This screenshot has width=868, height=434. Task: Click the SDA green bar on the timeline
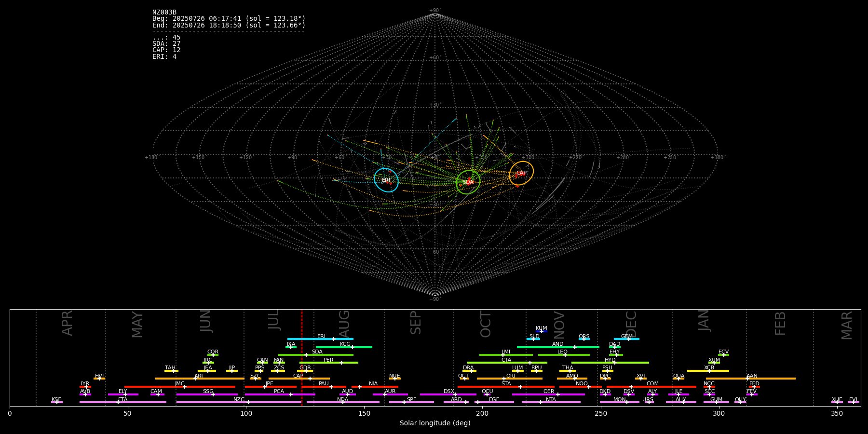click(x=315, y=355)
